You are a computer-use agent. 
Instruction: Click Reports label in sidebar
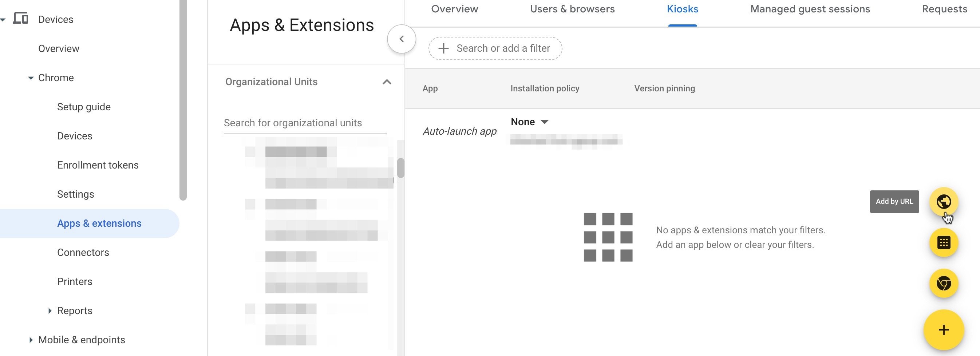pyautogui.click(x=75, y=311)
